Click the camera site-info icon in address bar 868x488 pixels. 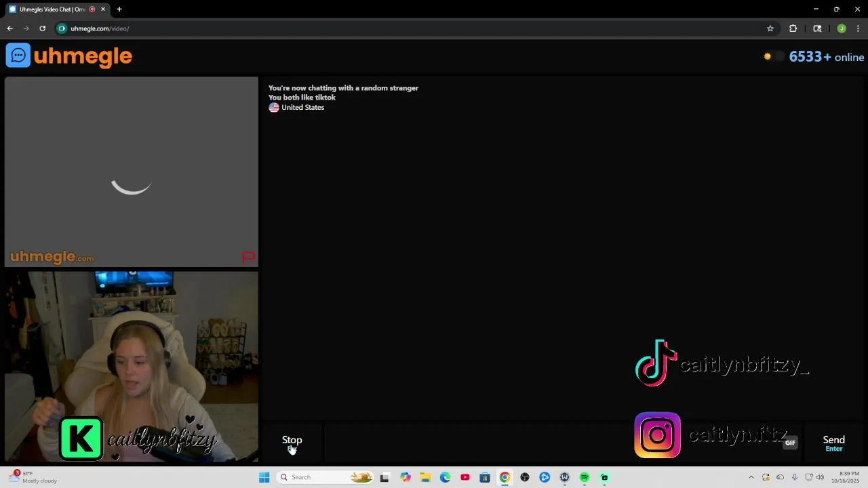coord(62,28)
